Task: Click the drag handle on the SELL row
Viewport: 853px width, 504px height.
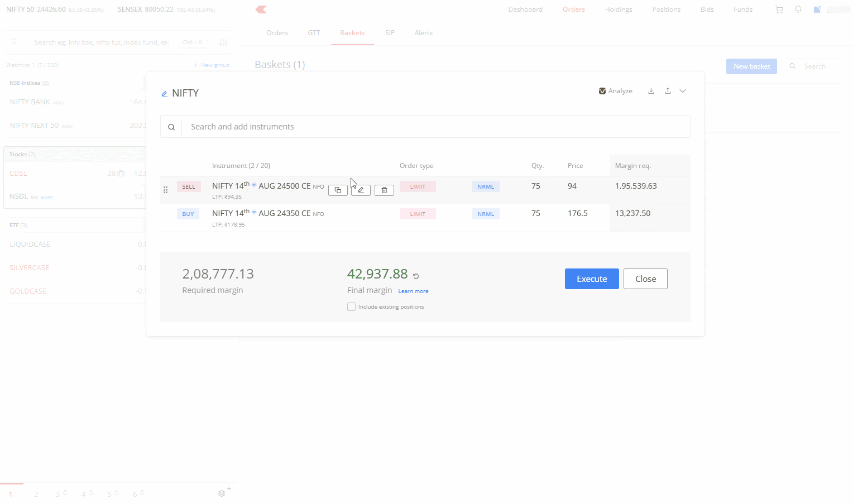Action: [165, 190]
